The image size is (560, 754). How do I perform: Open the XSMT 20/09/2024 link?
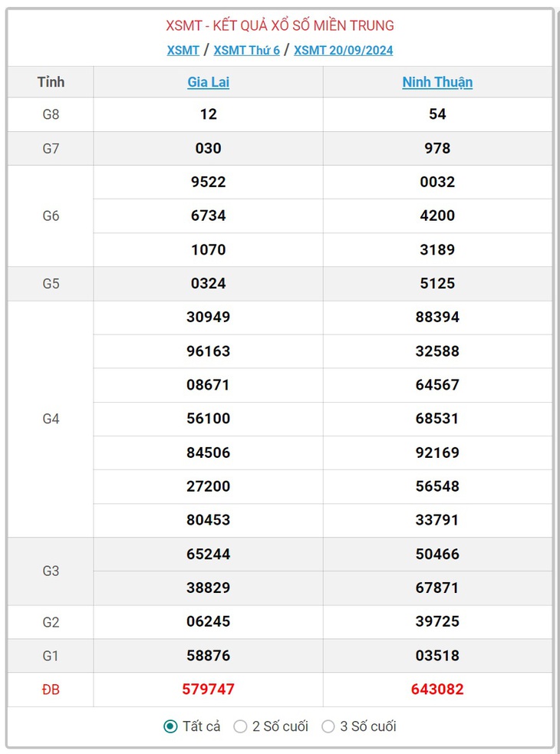point(343,51)
